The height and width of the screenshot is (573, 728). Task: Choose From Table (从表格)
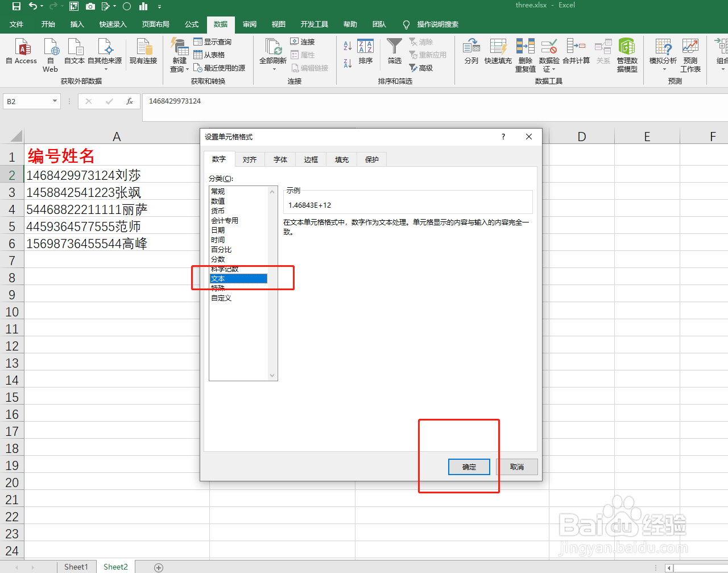click(209, 55)
